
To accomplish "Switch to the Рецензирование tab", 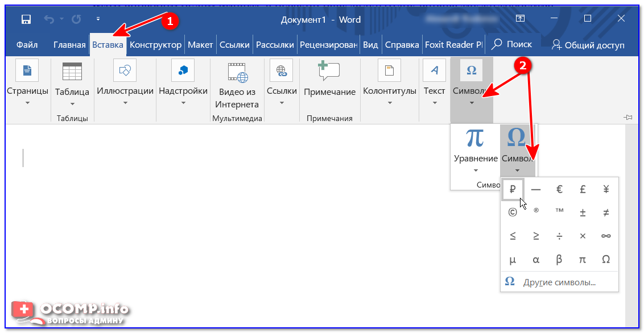I will [328, 45].
